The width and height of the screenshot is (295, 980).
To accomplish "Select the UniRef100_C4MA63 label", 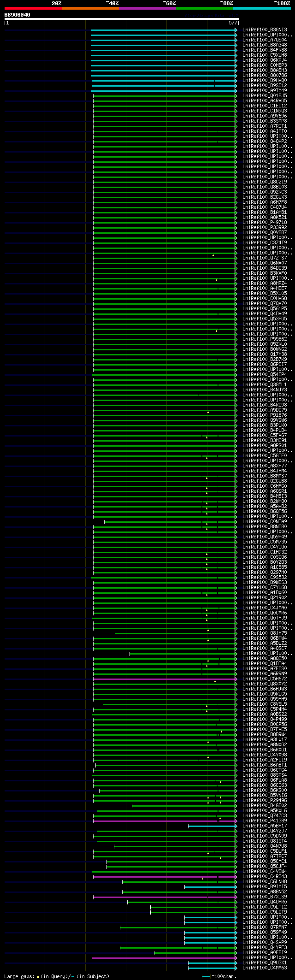I will pyautogui.click(x=265, y=968).
